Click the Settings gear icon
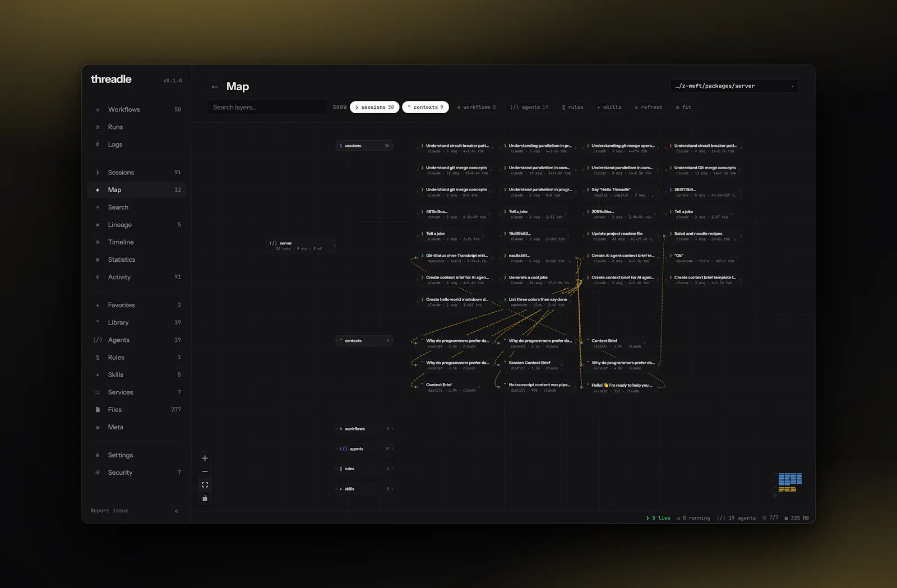 [98, 455]
